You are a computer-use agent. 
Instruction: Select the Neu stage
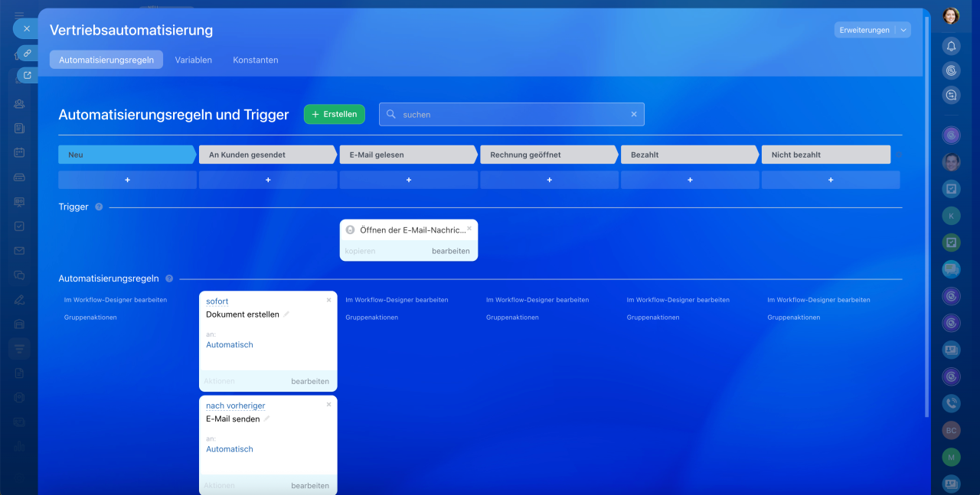(127, 155)
